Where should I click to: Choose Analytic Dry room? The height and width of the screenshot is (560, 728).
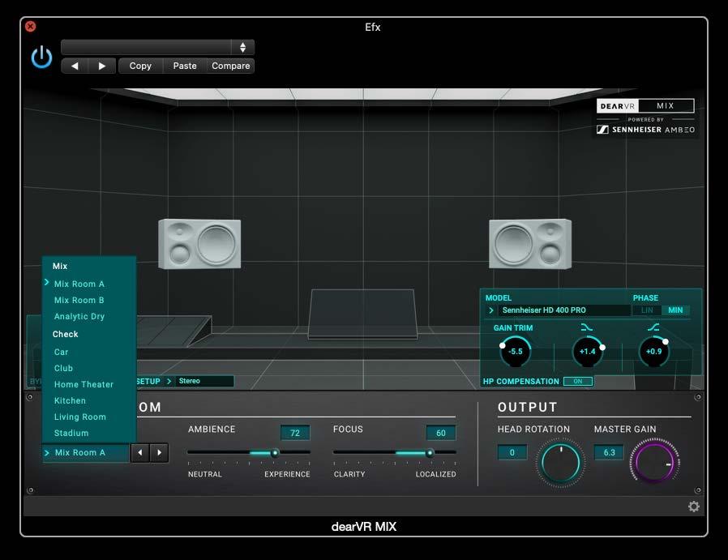tap(79, 316)
